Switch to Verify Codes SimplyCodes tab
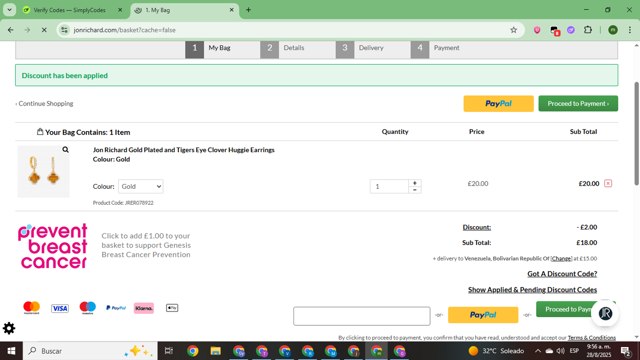 tap(69, 10)
